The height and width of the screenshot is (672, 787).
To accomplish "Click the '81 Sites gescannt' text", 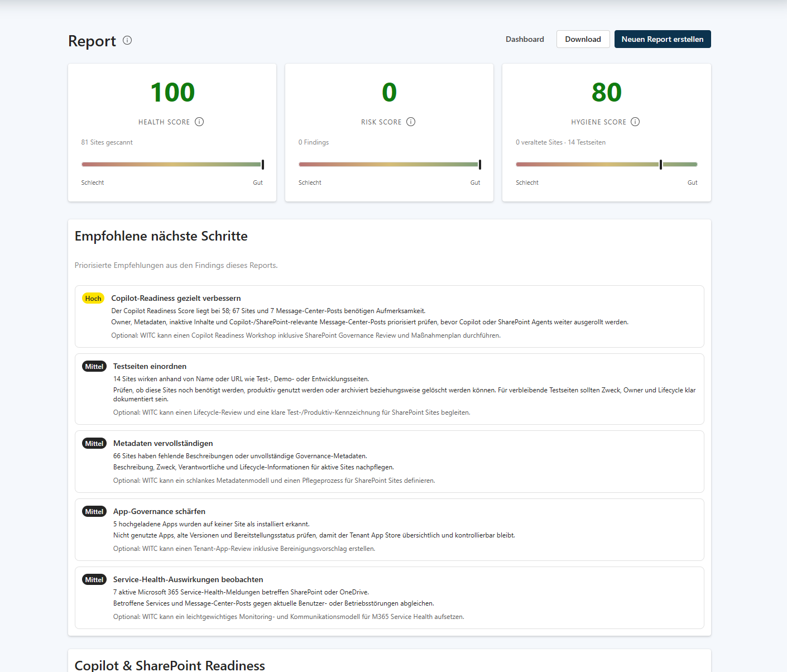I will (107, 142).
